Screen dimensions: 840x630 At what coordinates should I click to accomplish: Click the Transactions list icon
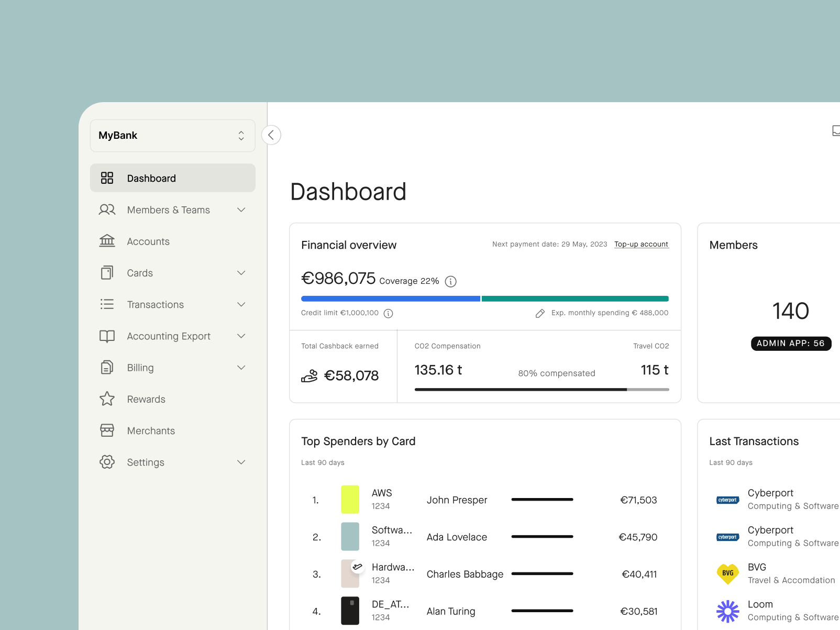[107, 304]
